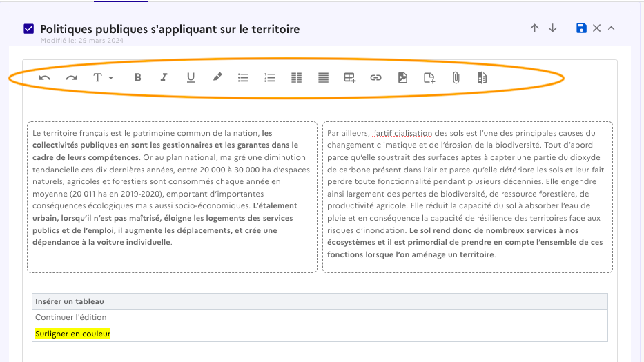Toggle italic formatting
Screen dimensions: 644x362
point(164,78)
